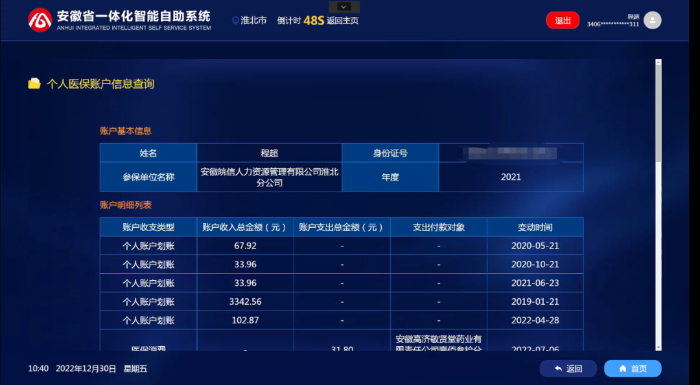This screenshot has height=385, width=700.
Task: Click the 3342.56 income amount cell
Action: [245, 301]
